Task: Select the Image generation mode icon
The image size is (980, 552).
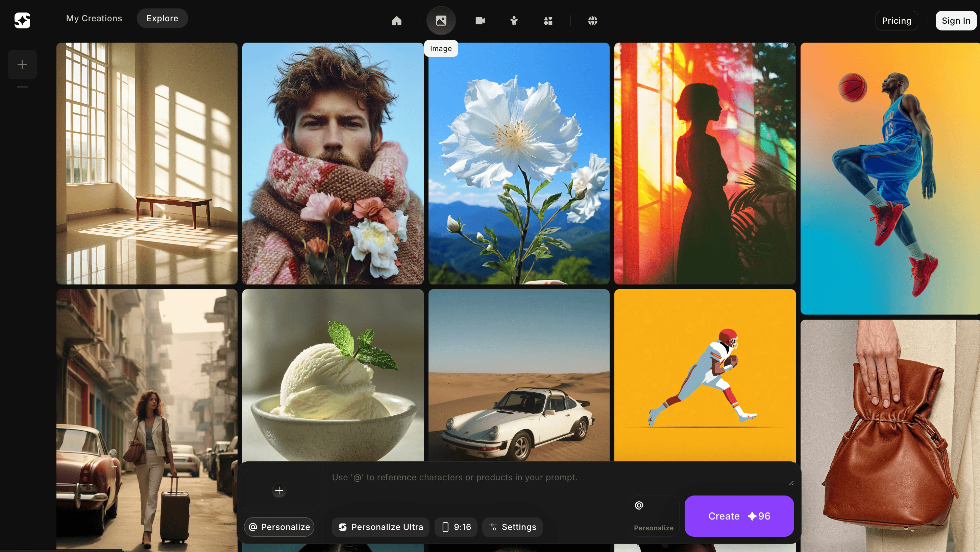Action: click(441, 21)
